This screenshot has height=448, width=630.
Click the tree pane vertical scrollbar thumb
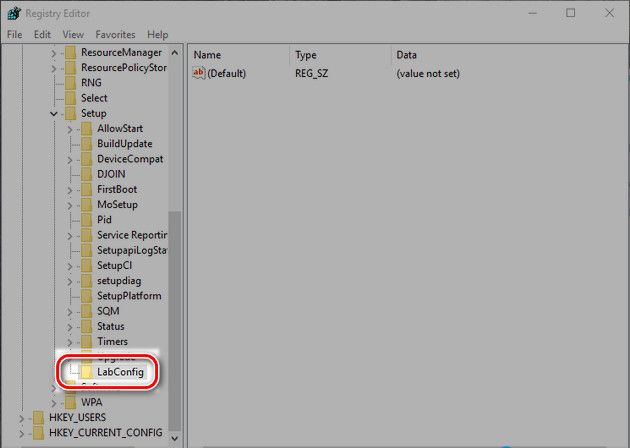point(175,321)
